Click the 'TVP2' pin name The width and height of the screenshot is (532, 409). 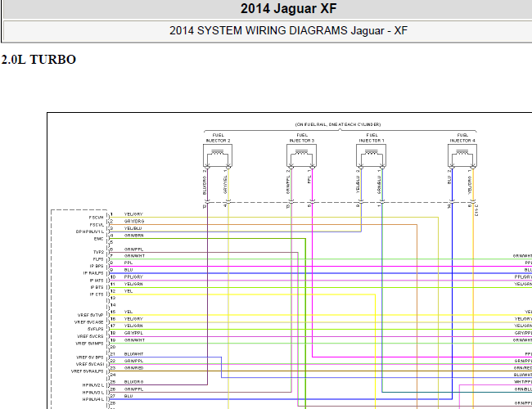[x=98, y=252]
